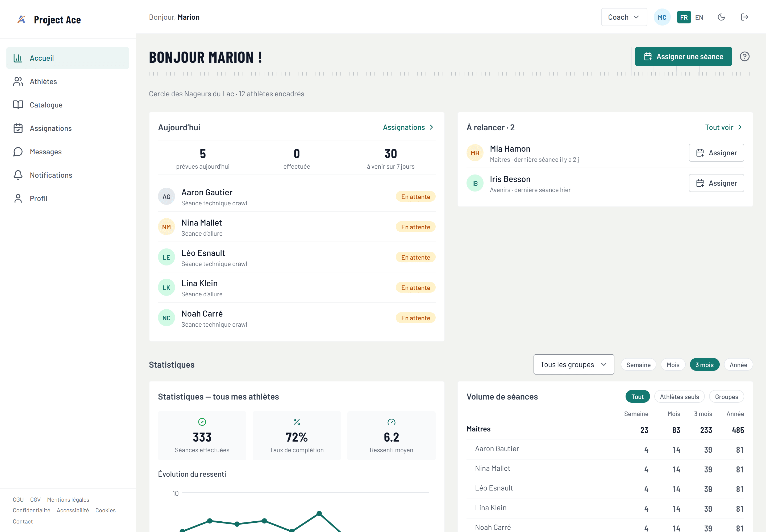Screen dimensions: 766x532
Task: Follow the Assignations chevron link in Aujourd'hui
Action: pyautogui.click(x=408, y=127)
